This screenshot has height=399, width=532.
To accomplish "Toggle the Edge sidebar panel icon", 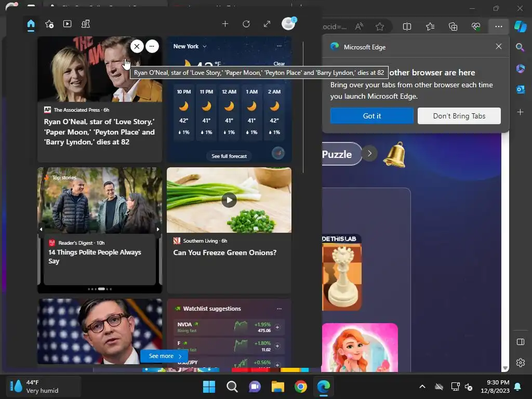I will [x=521, y=342].
